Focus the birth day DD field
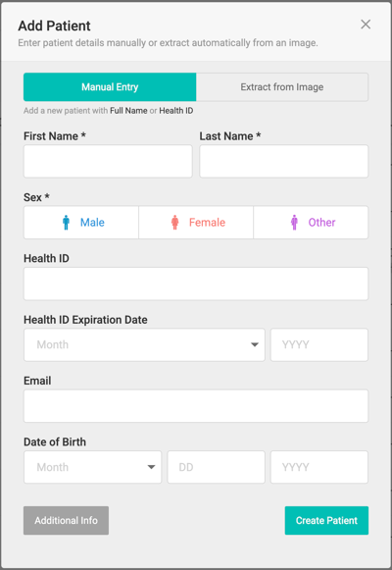 click(x=216, y=467)
